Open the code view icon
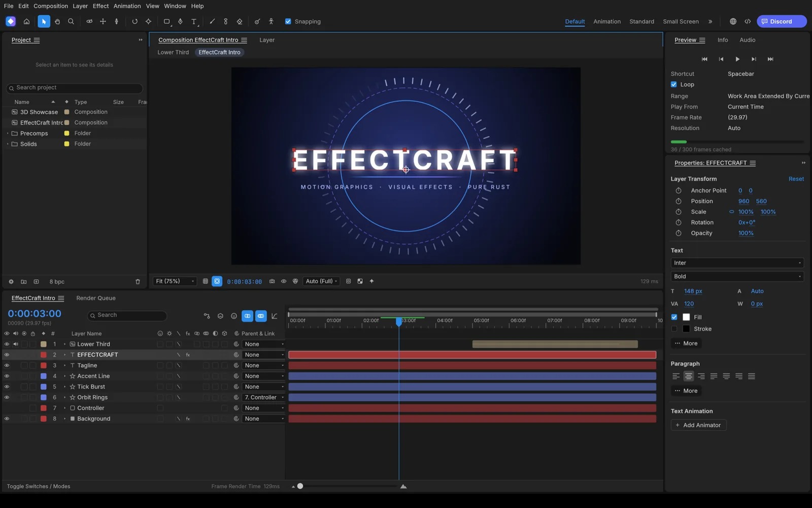The width and height of the screenshot is (812, 508). (x=748, y=21)
